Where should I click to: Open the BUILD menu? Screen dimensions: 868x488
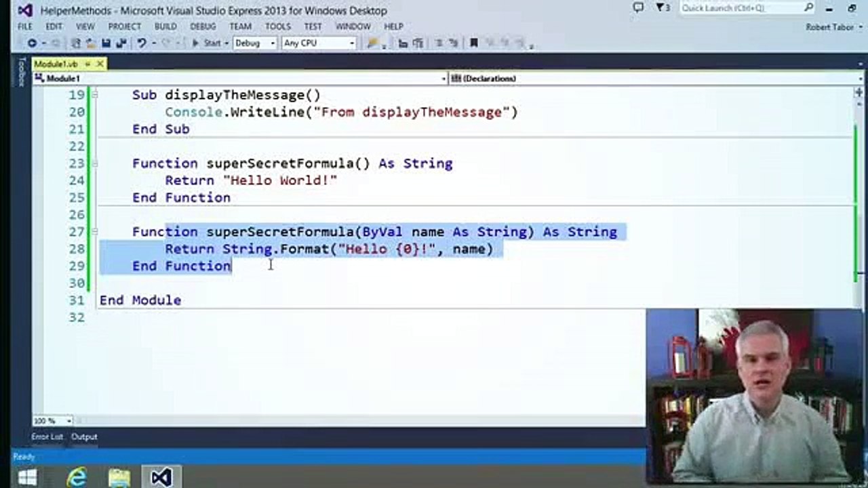(x=165, y=26)
